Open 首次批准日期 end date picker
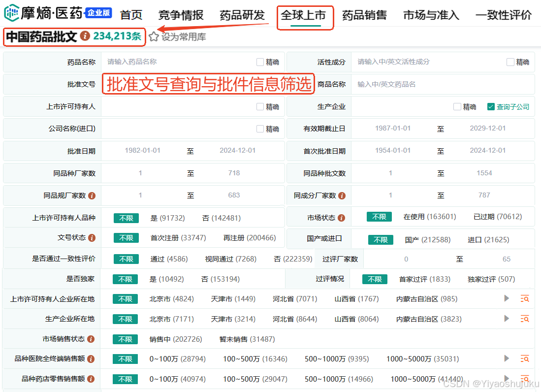This screenshot has width=541, height=392. [487, 151]
